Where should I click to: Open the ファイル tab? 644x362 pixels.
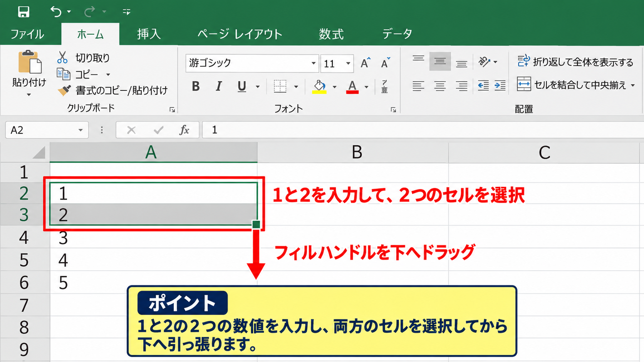tap(27, 34)
